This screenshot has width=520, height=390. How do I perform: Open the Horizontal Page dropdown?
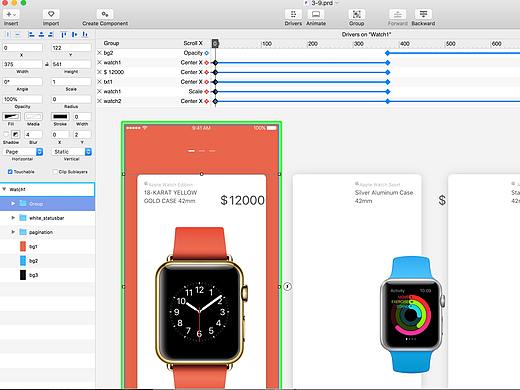click(x=23, y=152)
